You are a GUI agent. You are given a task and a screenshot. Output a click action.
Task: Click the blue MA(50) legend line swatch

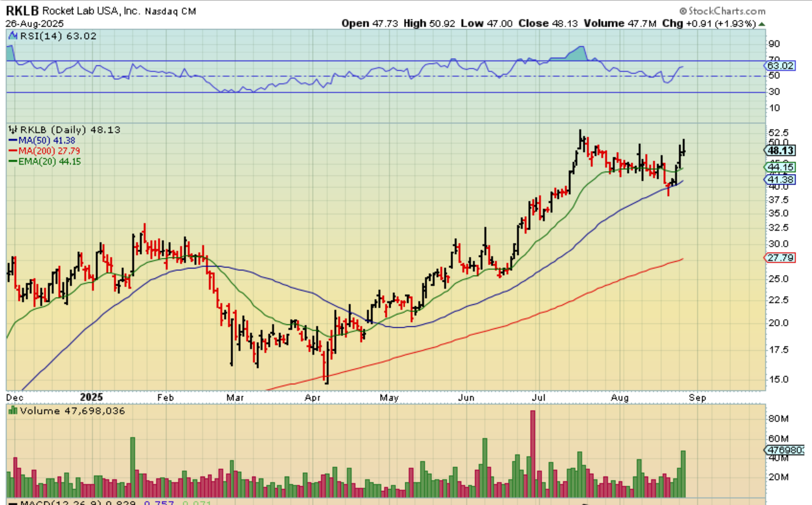[x=13, y=140]
